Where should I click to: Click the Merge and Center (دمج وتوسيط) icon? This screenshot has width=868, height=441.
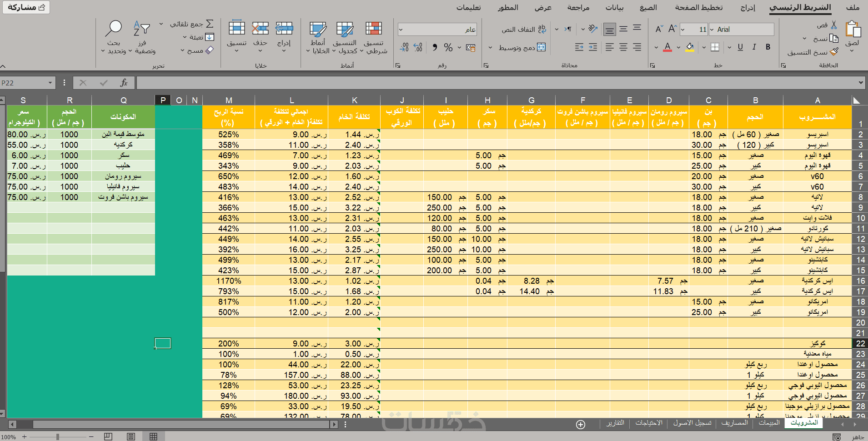pyautogui.click(x=541, y=47)
